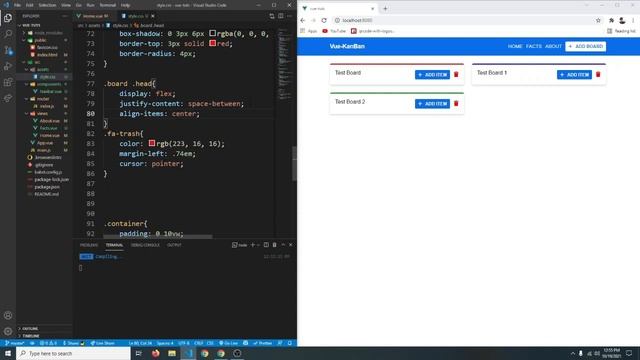Image resolution: width=640 pixels, height=360 pixels.
Task: Open changes compare icon in editor toolbar
Action: pyautogui.click(x=272, y=16)
